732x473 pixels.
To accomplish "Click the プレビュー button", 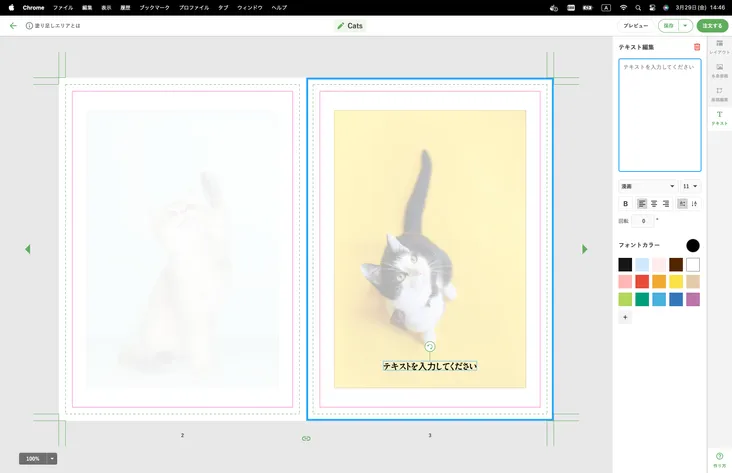I will click(x=635, y=26).
